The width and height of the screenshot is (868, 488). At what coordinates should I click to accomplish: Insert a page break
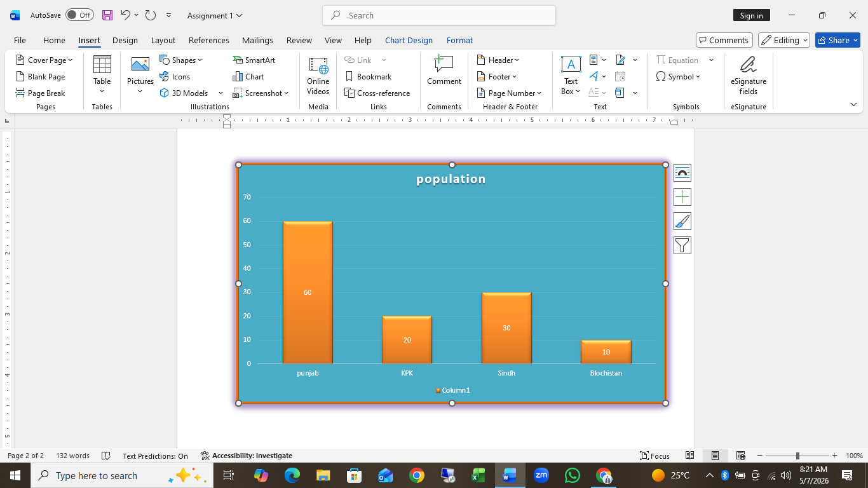[40, 93]
